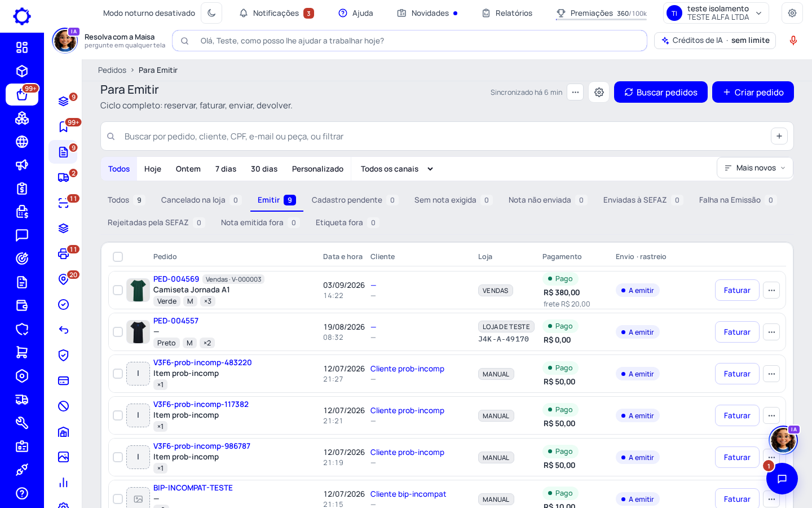The image size is (812, 508).
Task: Open more actions for PED-004569 row
Action: [x=771, y=290]
